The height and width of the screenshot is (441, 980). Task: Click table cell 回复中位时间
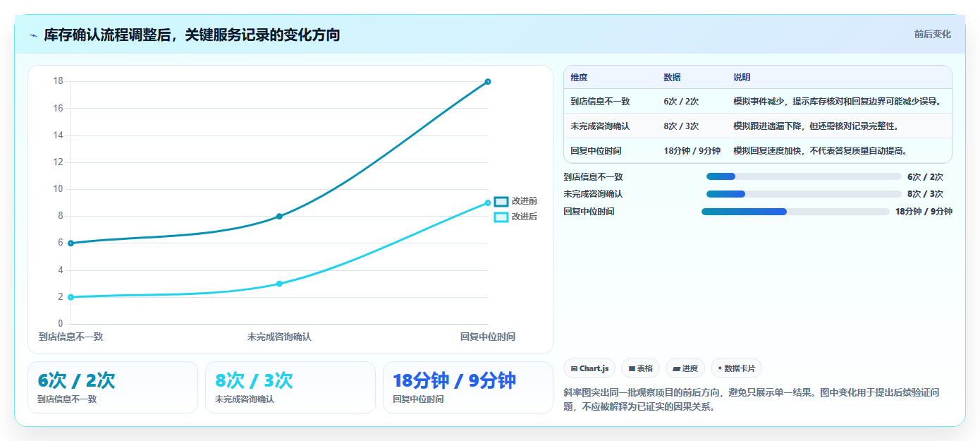596,151
